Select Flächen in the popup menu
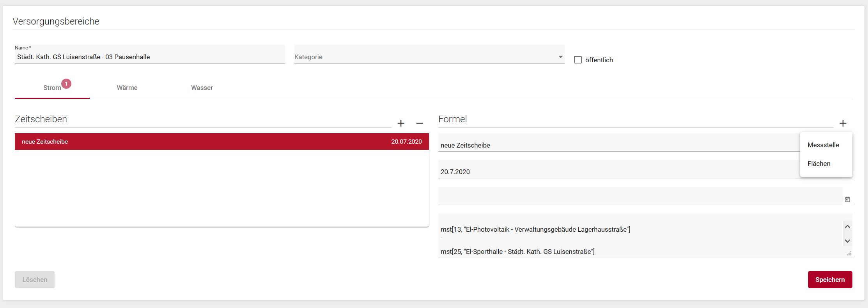The height and width of the screenshot is (308, 868). click(x=819, y=164)
